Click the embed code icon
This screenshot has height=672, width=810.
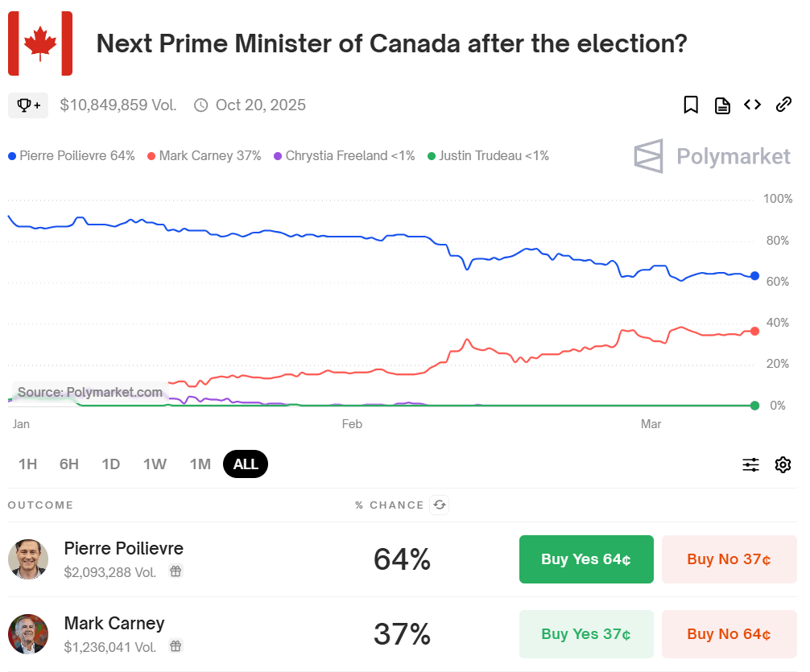pos(752,105)
